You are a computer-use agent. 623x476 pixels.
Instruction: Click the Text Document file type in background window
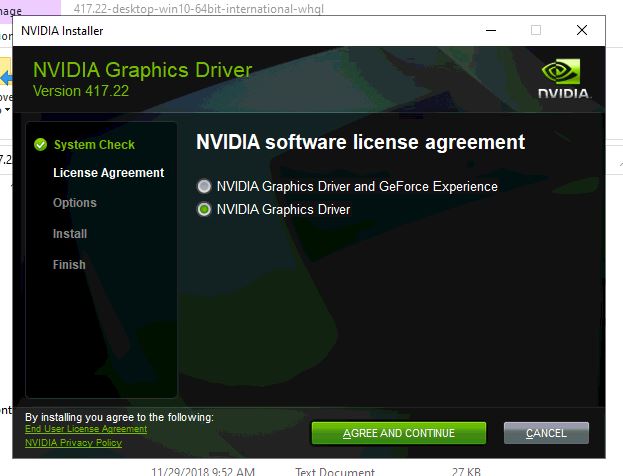click(x=335, y=472)
